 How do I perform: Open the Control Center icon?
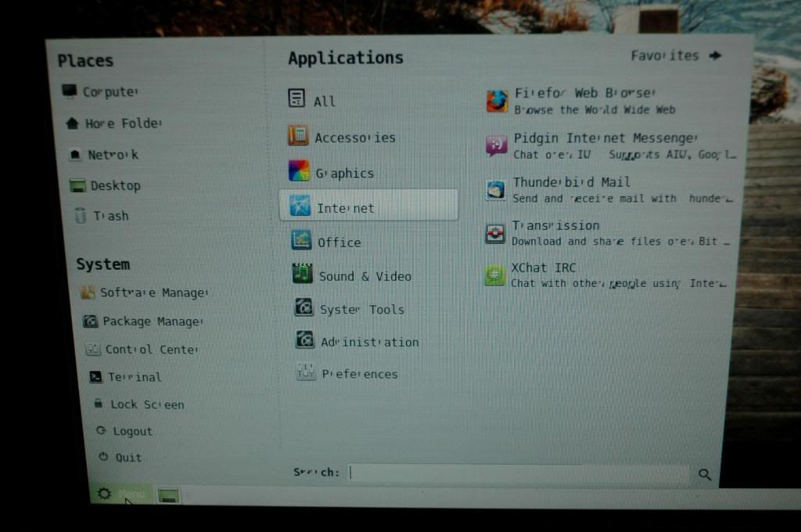(x=93, y=349)
